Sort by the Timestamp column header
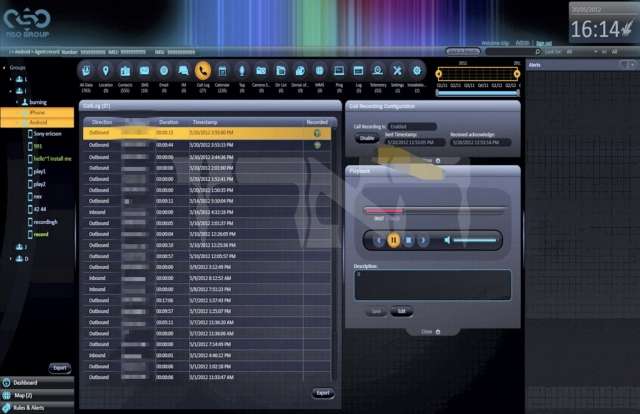 click(205, 122)
